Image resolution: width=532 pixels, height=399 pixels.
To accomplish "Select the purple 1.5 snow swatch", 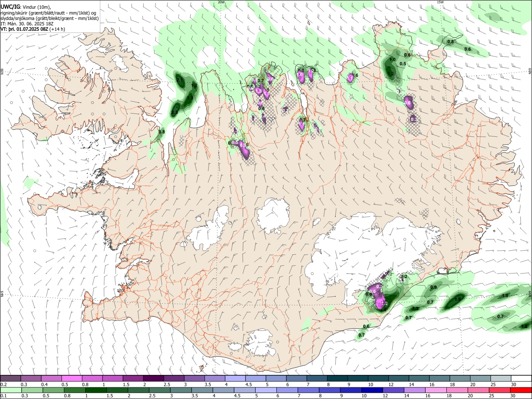I will [x=133, y=379].
